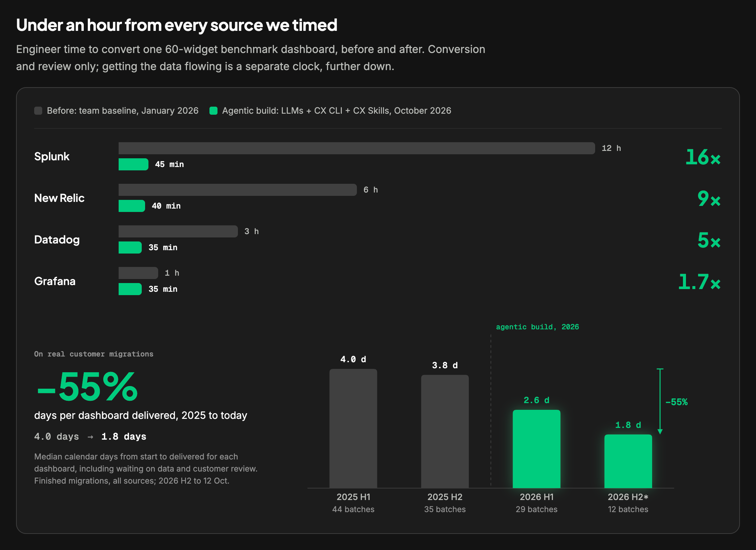Click the '1 h' value label

[172, 273]
